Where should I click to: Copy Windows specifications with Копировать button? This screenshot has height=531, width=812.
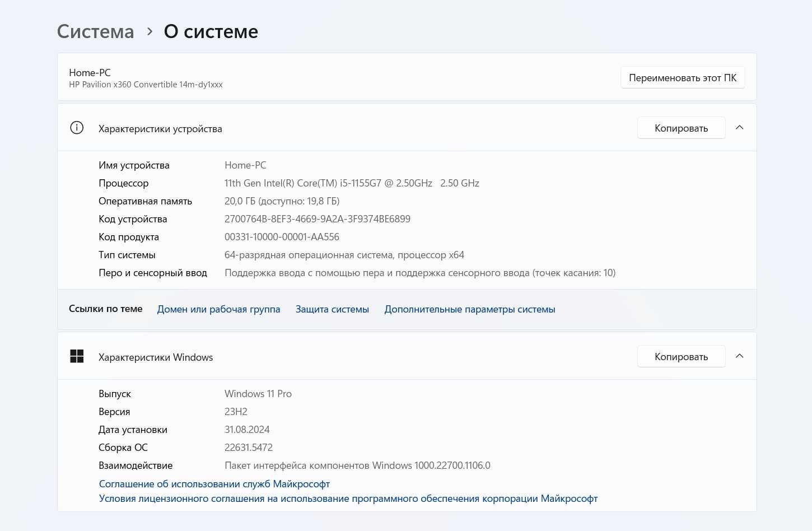pyautogui.click(x=681, y=356)
